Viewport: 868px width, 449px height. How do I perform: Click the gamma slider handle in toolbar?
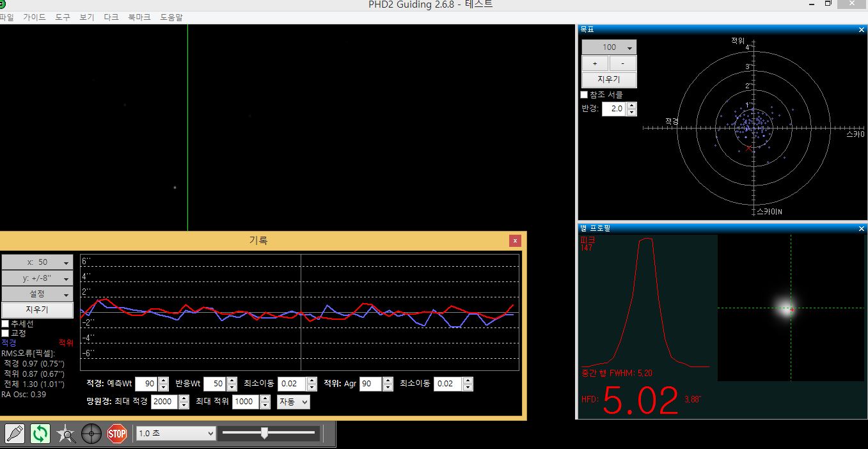click(264, 434)
